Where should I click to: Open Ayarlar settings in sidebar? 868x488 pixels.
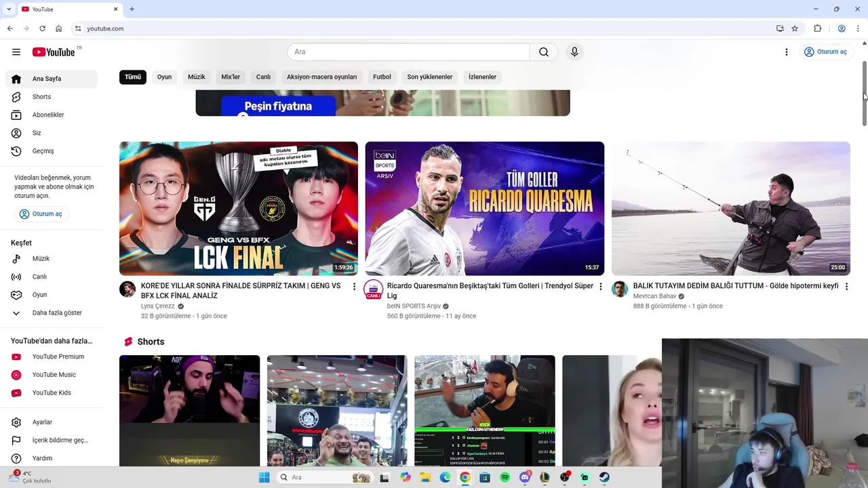pos(52,422)
